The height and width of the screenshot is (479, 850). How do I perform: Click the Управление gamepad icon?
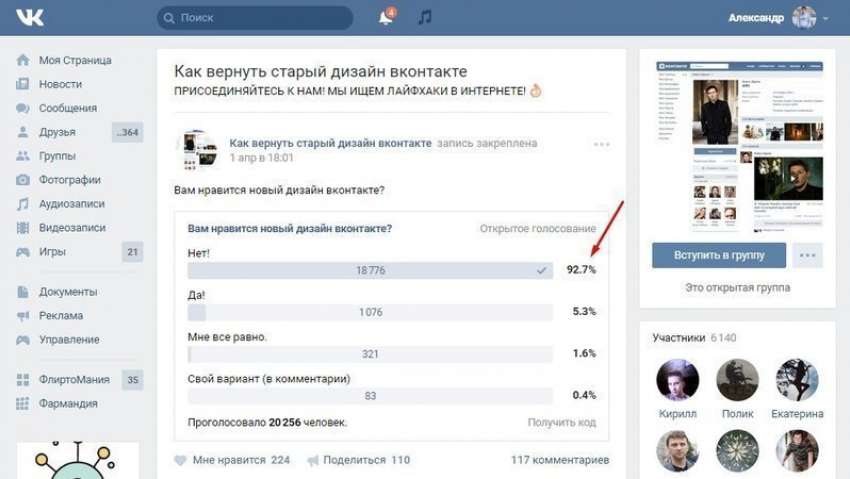(x=23, y=340)
